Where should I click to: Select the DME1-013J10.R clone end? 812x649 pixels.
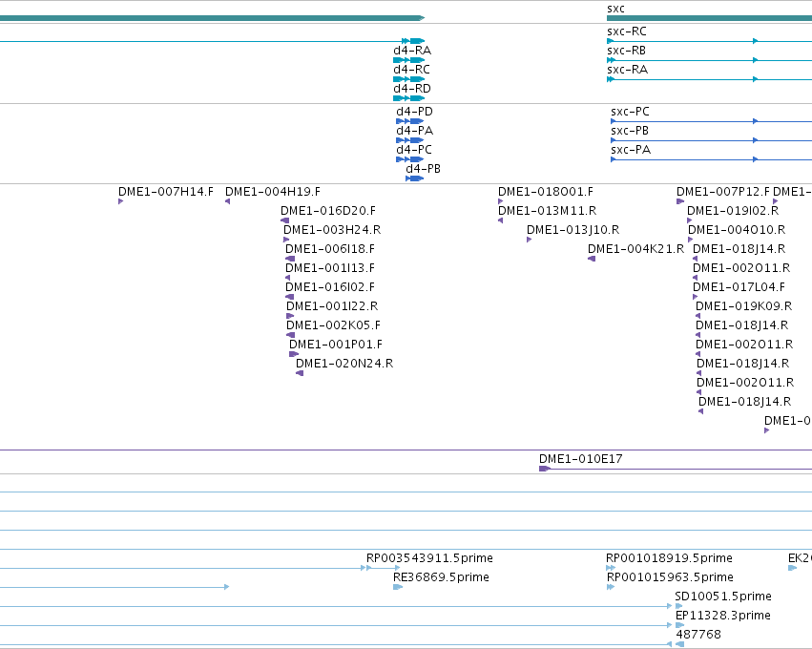pos(529,240)
